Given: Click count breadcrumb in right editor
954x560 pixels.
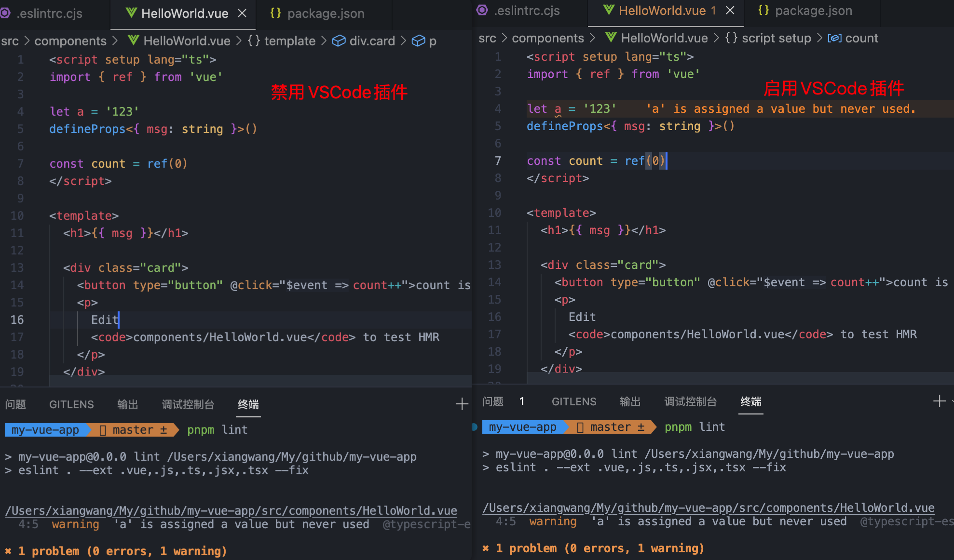Looking at the screenshot, I should [x=861, y=38].
